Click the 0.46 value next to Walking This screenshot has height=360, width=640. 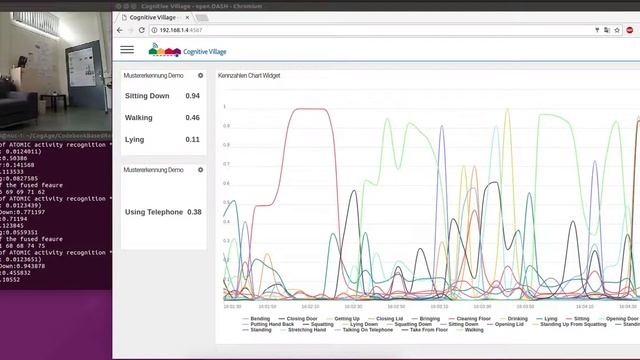[192, 118]
